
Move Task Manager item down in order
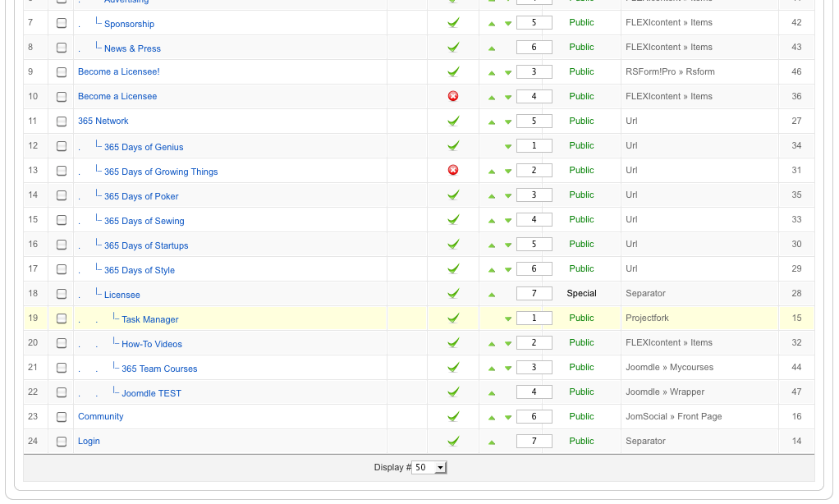(x=508, y=318)
